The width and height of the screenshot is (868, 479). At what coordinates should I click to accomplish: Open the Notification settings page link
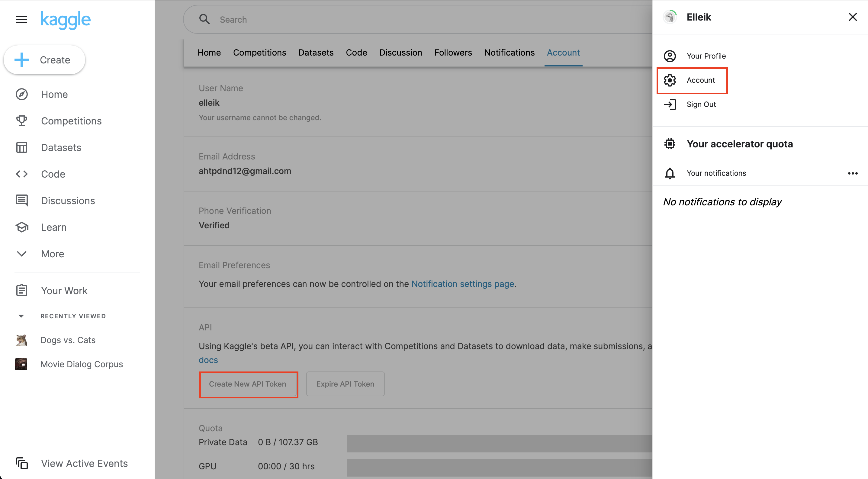pyautogui.click(x=462, y=284)
